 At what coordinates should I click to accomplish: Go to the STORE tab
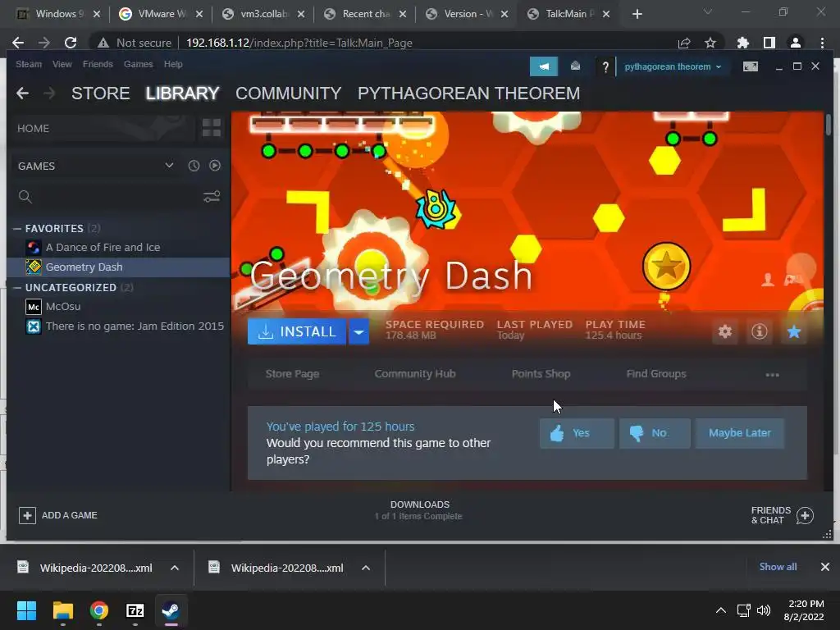pyautogui.click(x=101, y=94)
